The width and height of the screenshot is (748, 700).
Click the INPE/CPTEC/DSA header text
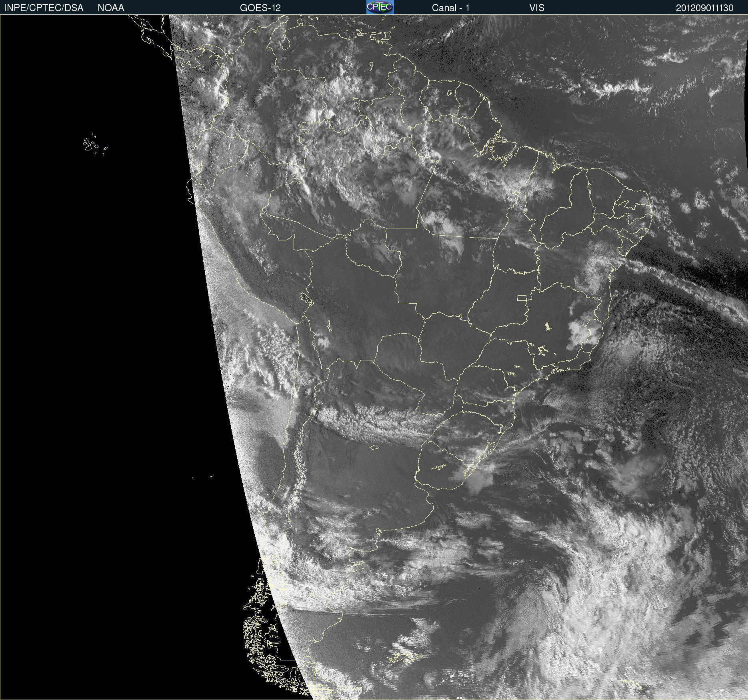click(x=44, y=8)
